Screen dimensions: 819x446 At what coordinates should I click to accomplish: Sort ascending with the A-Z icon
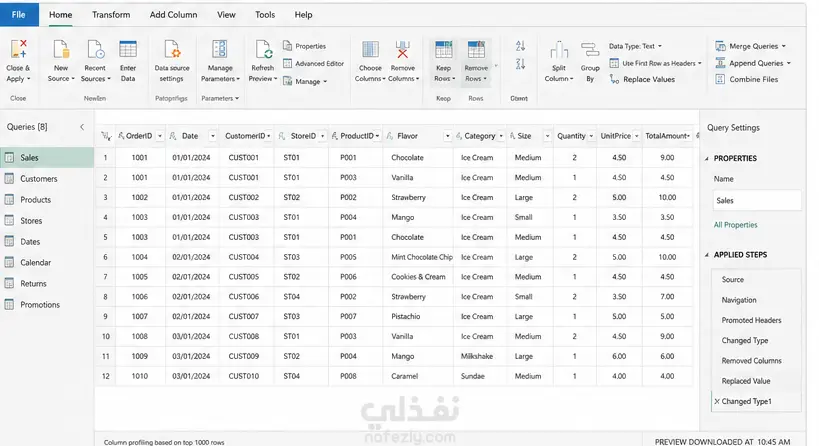[520, 46]
